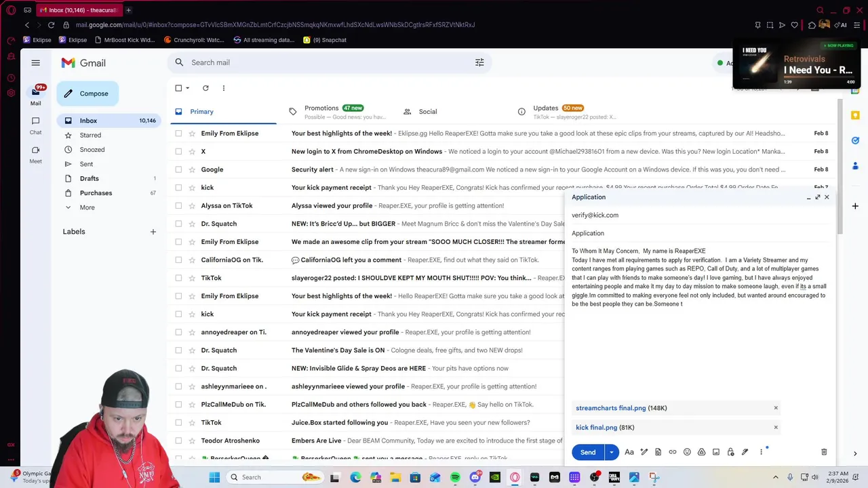Click the Compose button
The width and height of the screenshot is (868, 488).
click(x=87, y=94)
